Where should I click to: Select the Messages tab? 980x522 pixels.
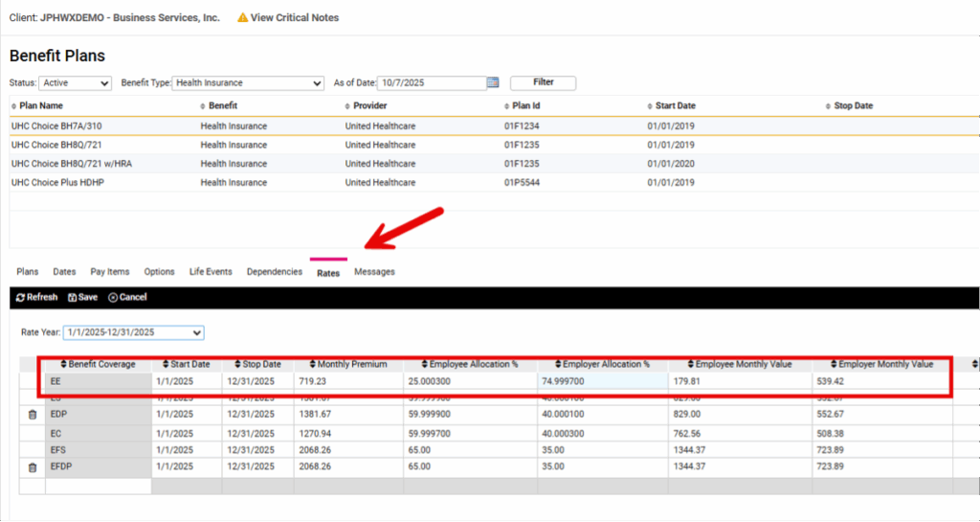point(374,272)
